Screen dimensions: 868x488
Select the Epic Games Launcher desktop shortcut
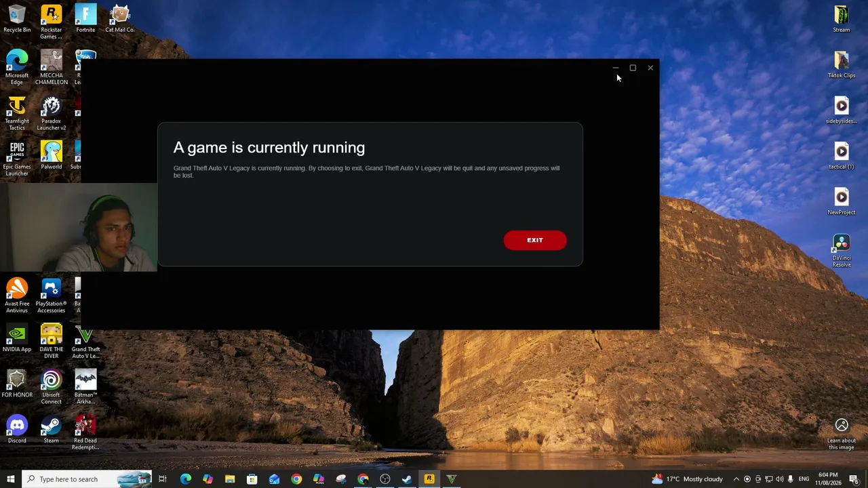coord(17,159)
